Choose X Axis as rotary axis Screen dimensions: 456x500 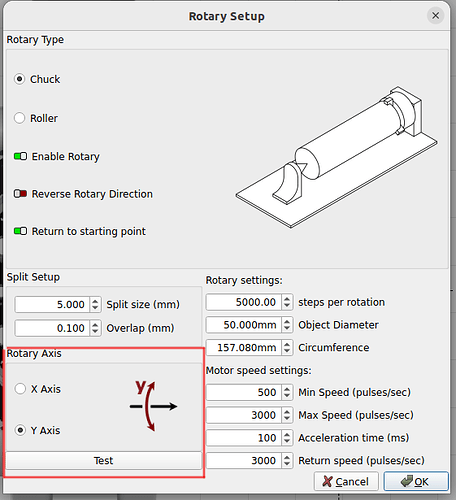(x=20, y=389)
